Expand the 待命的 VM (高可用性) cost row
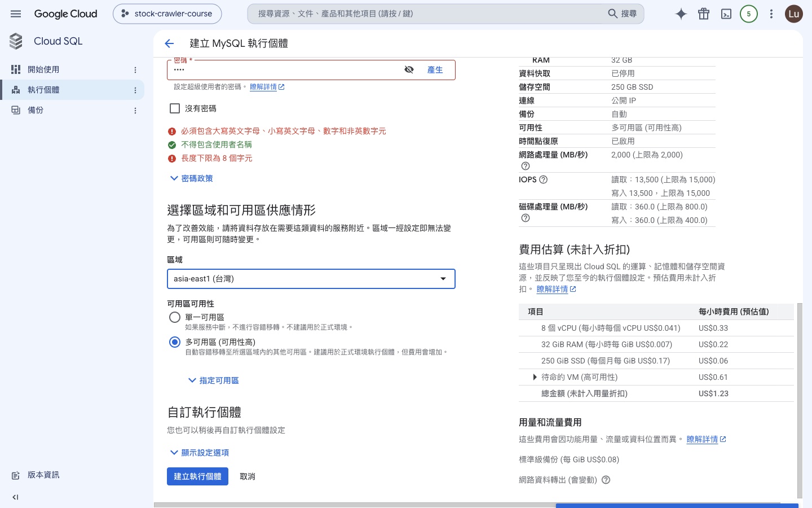The height and width of the screenshot is (508, 812). (x=535, y=377)
